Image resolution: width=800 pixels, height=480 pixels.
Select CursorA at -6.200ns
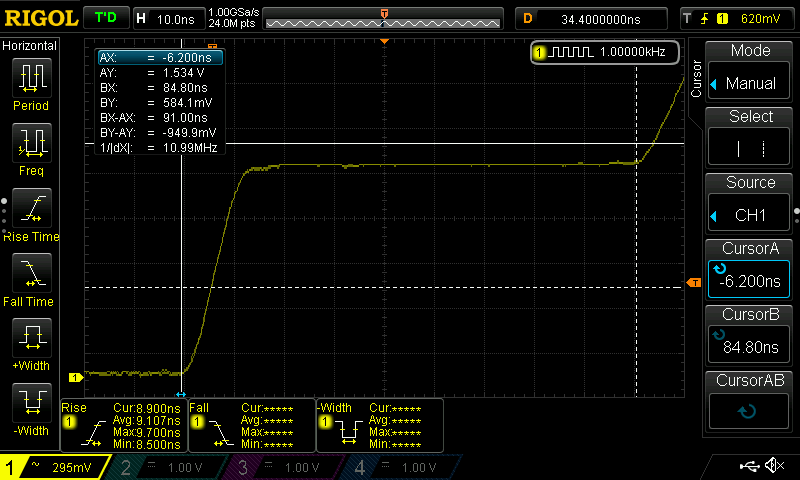(749, 279)
